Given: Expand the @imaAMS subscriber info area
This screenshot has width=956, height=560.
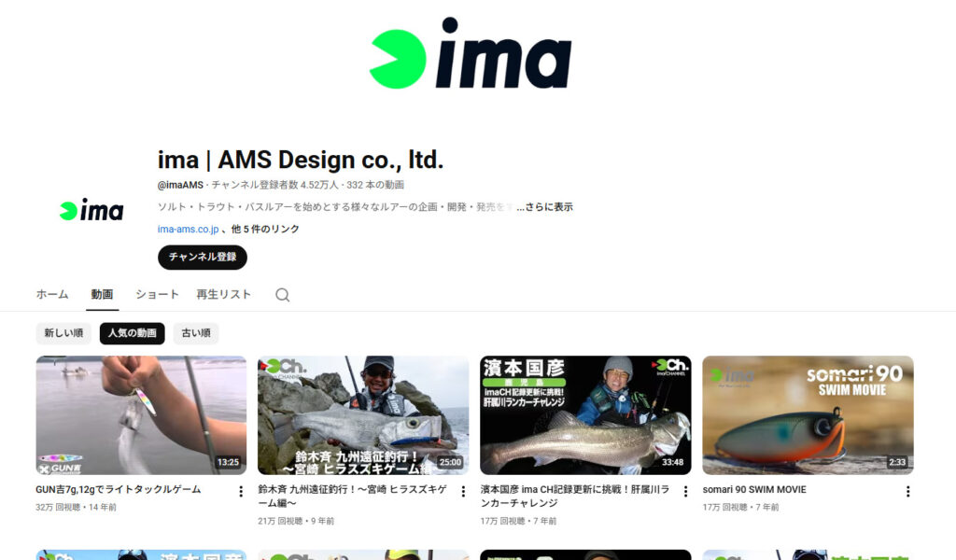Looking at the screenshot, I should pos(188,184).
